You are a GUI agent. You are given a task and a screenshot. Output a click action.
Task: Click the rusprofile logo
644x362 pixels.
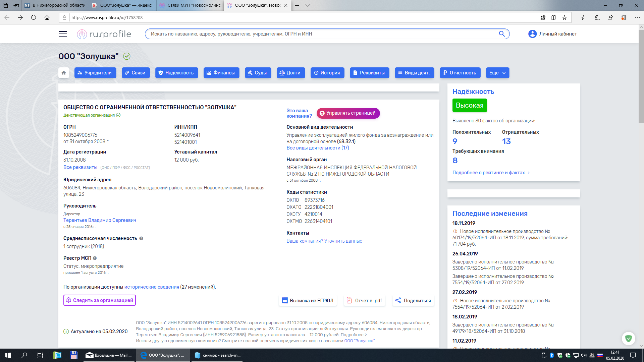point(104,34)
